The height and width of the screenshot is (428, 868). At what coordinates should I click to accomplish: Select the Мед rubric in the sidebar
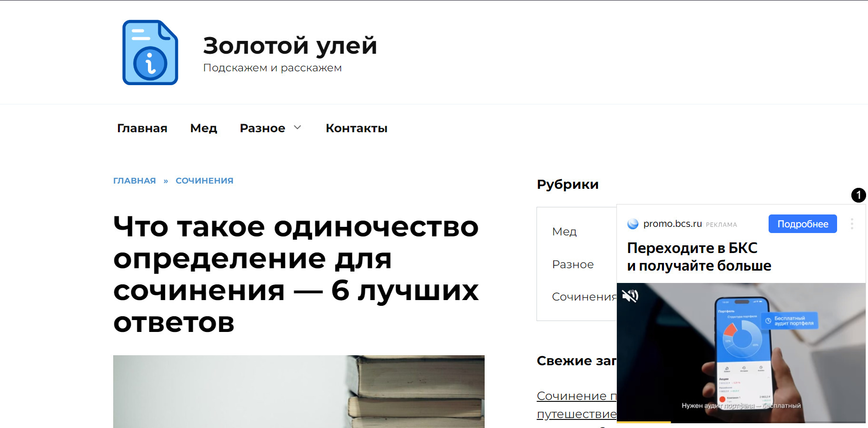pos(564,232)
